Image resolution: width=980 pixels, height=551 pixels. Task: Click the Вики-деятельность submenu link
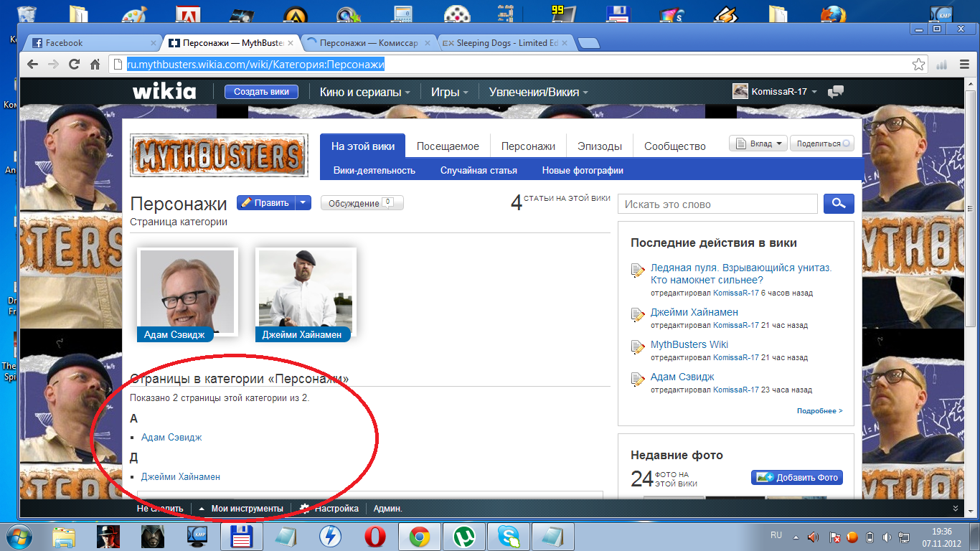click(x=374, y=171)
